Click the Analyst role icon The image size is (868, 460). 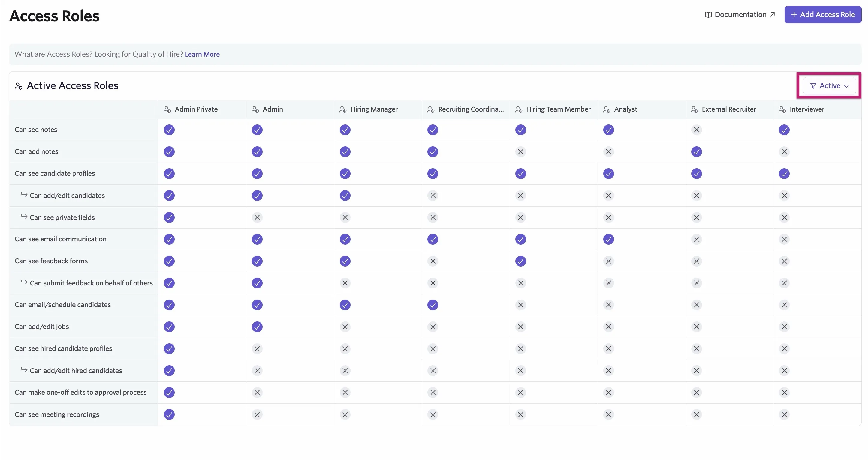(x=607, y=109)
